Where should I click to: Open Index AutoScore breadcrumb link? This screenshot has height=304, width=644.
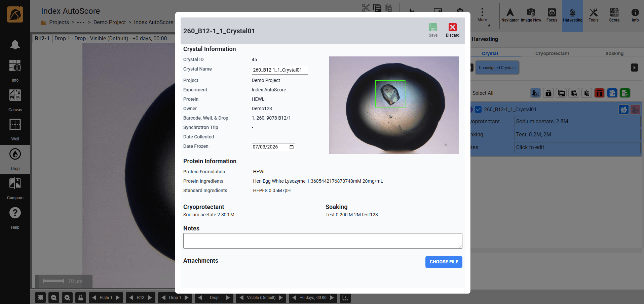pos(153,22)
